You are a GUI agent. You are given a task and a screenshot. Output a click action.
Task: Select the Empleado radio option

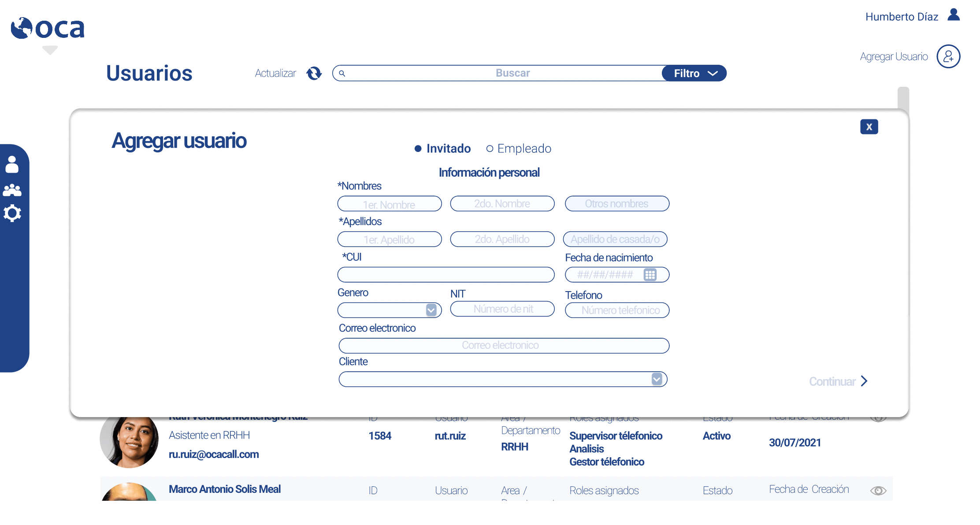tap(490, 149)
